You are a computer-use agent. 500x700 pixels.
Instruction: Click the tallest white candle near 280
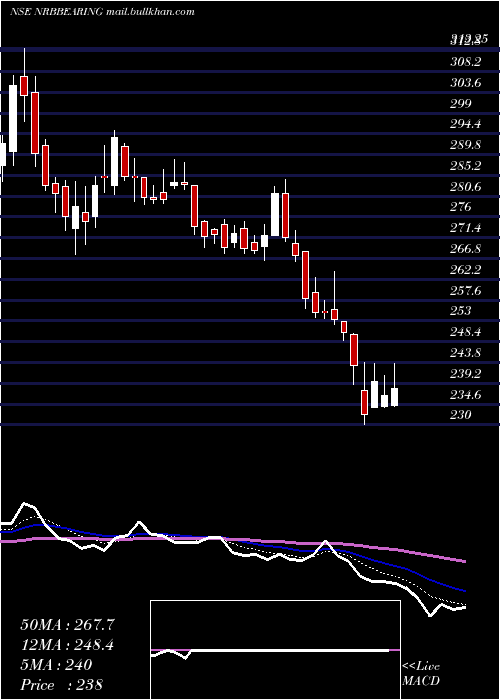[275, 214]
